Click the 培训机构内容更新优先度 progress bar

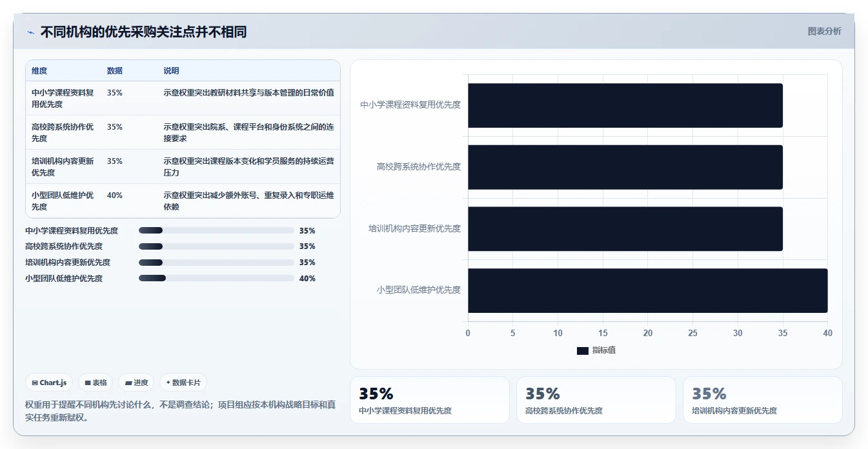pyautogui.click(x=216, y=263)
